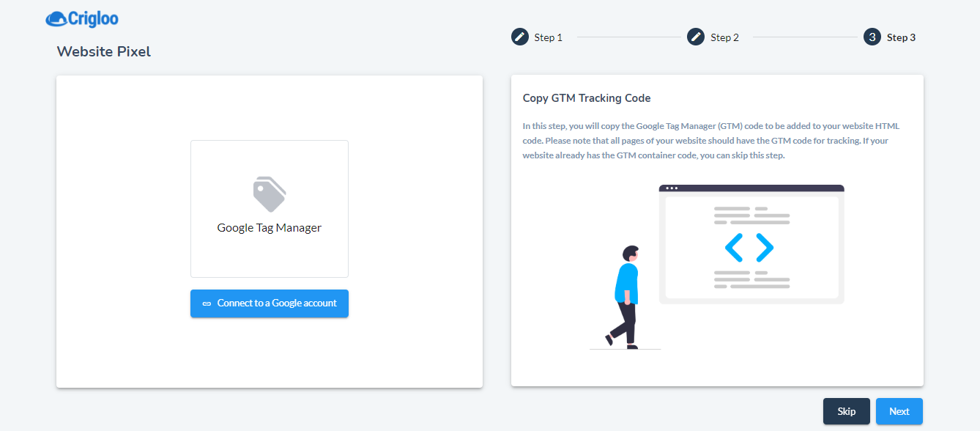Select the Google Tag Manager card
Screen dimensions: 980x431
(270, 209)
